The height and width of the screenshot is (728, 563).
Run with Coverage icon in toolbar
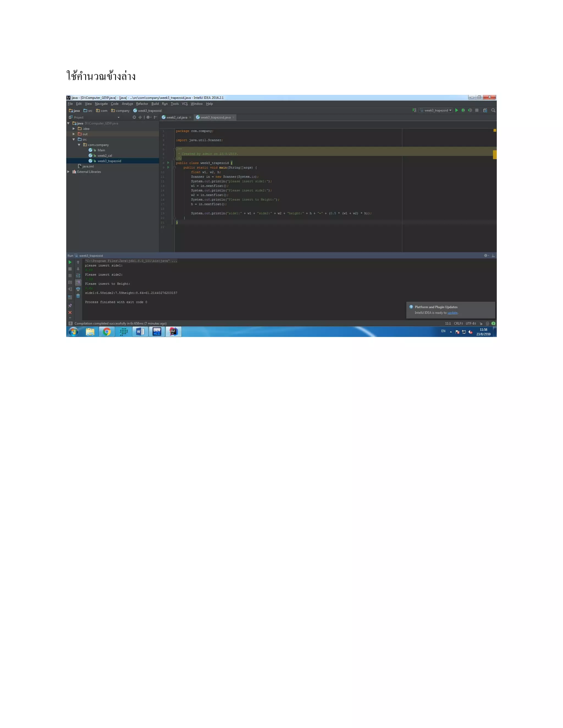click(x=470, y=110)
